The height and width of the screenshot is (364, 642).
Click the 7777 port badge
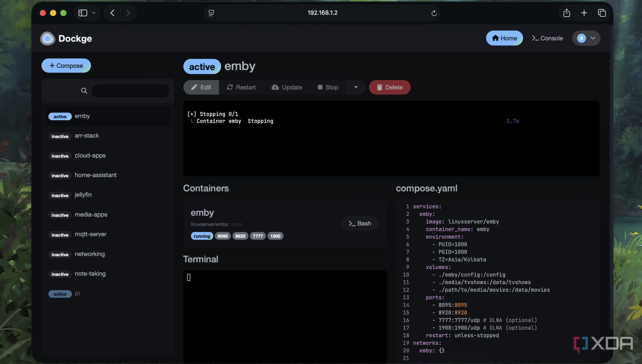click(258, 236)
